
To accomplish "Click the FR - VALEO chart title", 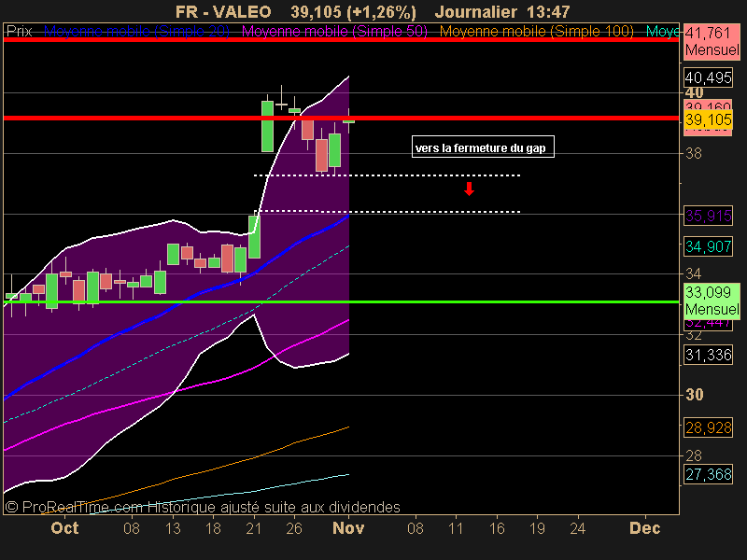I will (223, 11).
